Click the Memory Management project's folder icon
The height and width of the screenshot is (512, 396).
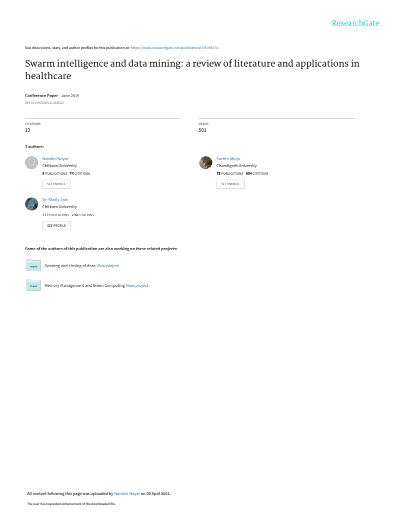pyautogui.click(x=33, y=285)
